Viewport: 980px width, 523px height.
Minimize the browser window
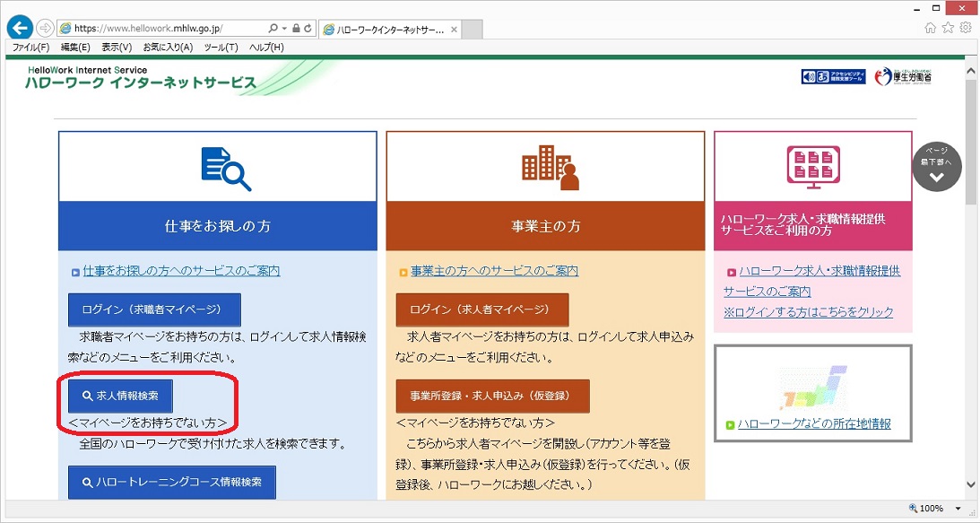[917, 9]
